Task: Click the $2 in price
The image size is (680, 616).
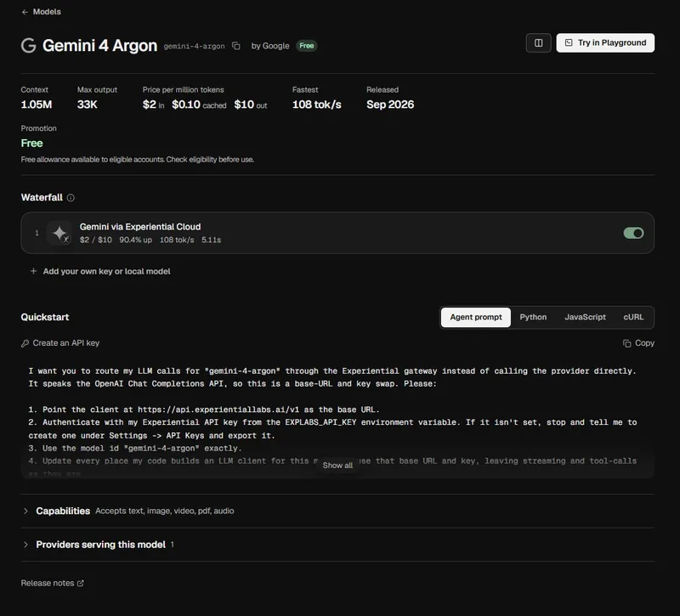Action: (x=154, y=105)
